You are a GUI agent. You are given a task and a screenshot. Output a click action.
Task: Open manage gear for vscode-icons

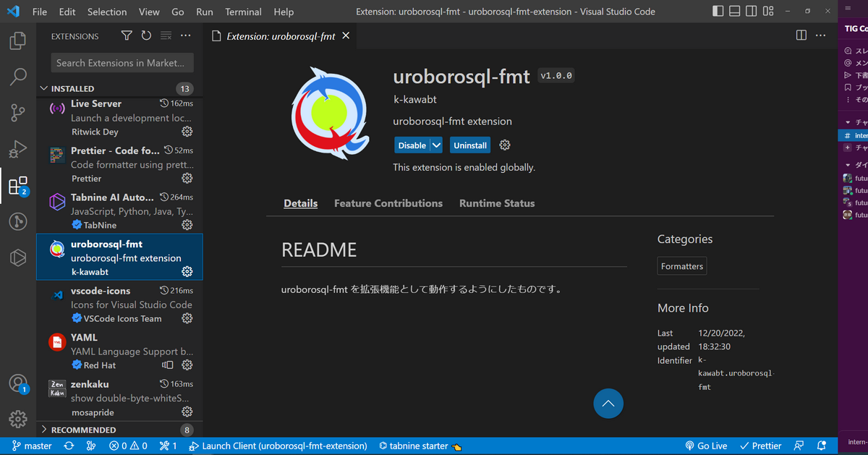tap(187, 318)
